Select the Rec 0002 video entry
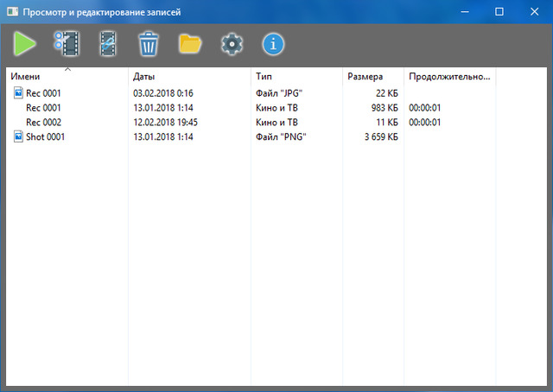 43,122
